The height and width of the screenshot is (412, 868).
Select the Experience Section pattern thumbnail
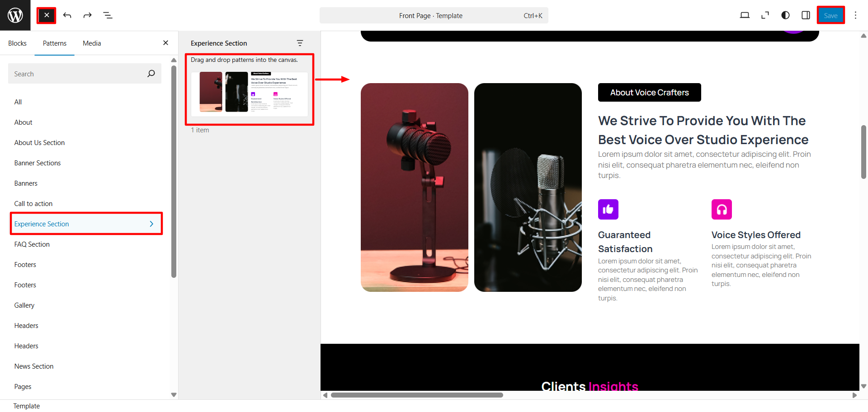tap(250, 94)
